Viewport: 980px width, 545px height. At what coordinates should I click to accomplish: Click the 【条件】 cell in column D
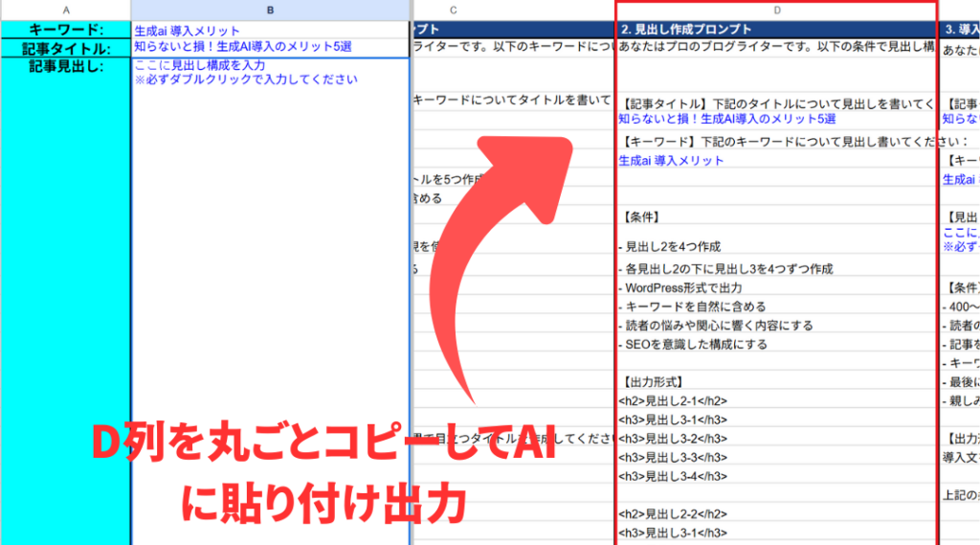coord(640,216)
